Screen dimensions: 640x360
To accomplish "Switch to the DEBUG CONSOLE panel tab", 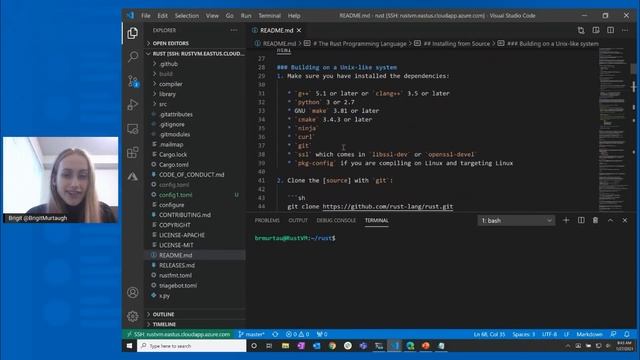I will (x=336, y=220).
